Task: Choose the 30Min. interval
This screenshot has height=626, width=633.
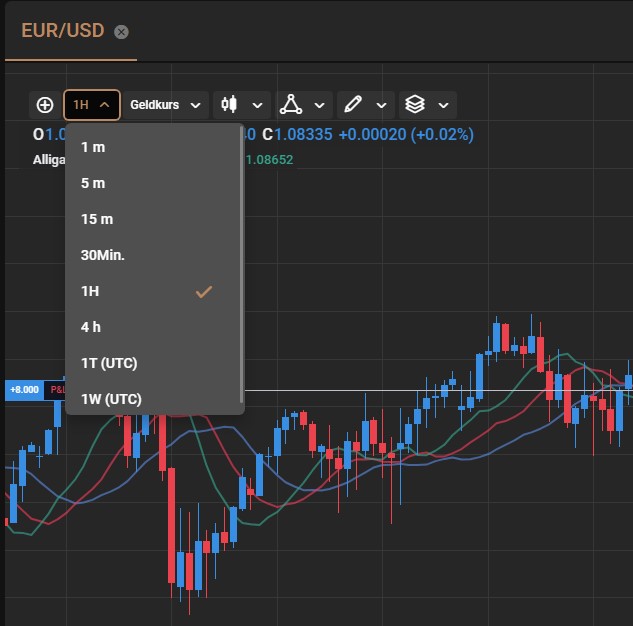Action: click(153, 255)
